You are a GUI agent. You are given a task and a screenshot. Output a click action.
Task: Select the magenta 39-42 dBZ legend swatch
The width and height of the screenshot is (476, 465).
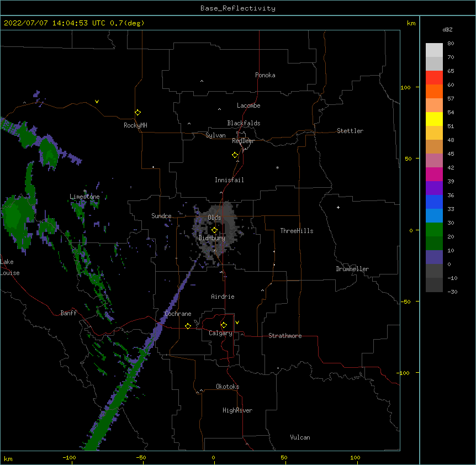434,174
